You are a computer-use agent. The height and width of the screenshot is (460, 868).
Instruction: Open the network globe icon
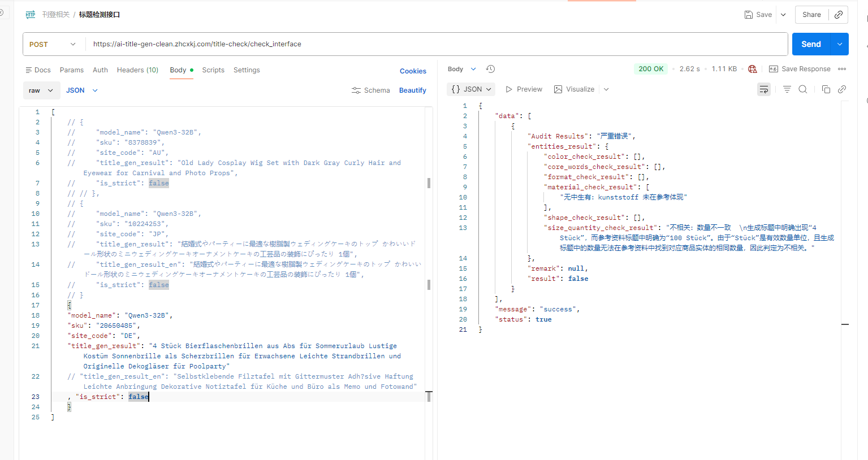pos(752,69)
